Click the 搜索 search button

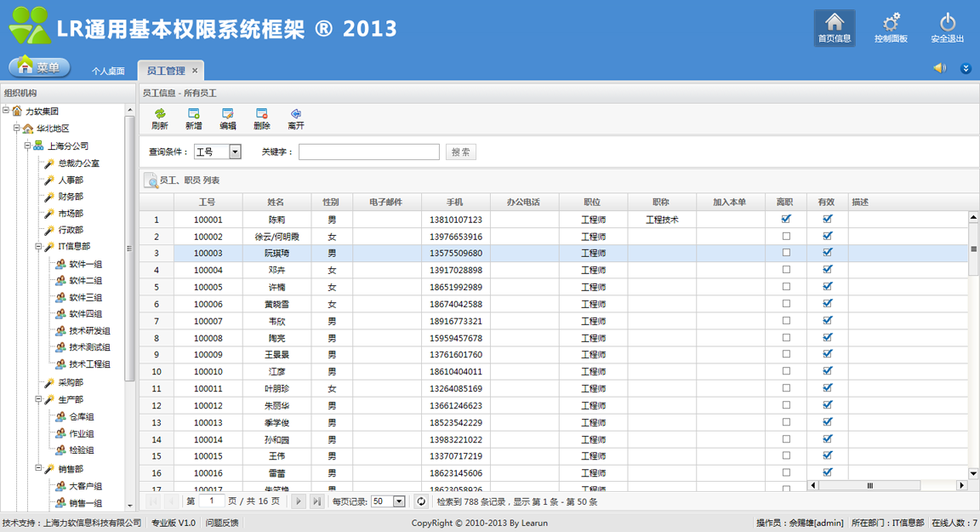click(x=460, y=152)
